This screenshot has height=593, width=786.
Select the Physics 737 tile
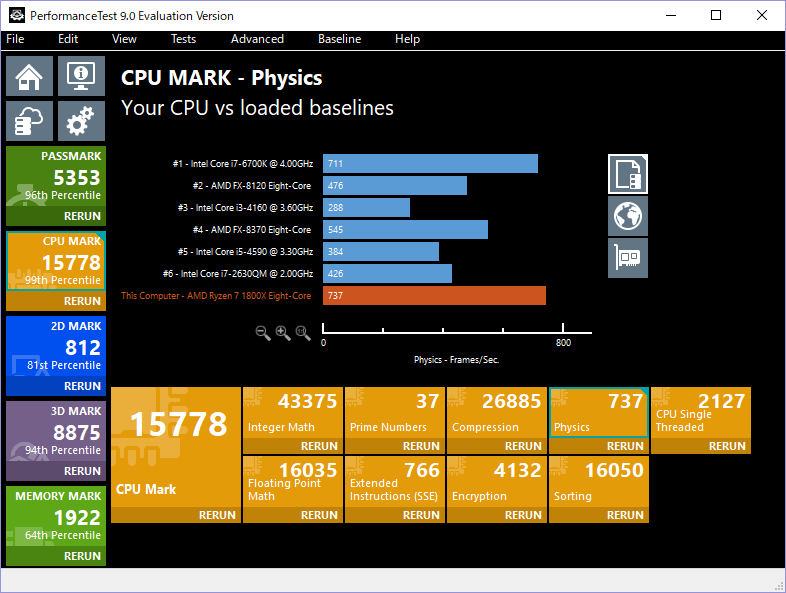click(599, 413)
